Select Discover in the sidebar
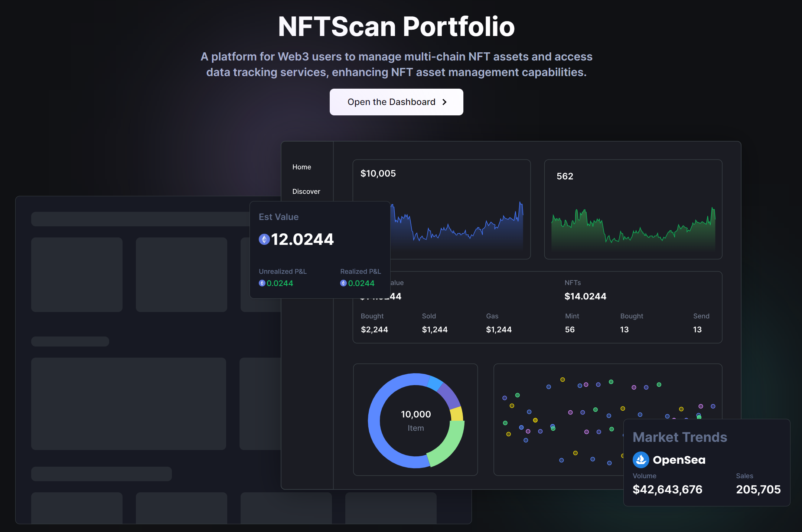This screenshot has width=802, height=532. [306, 191]
